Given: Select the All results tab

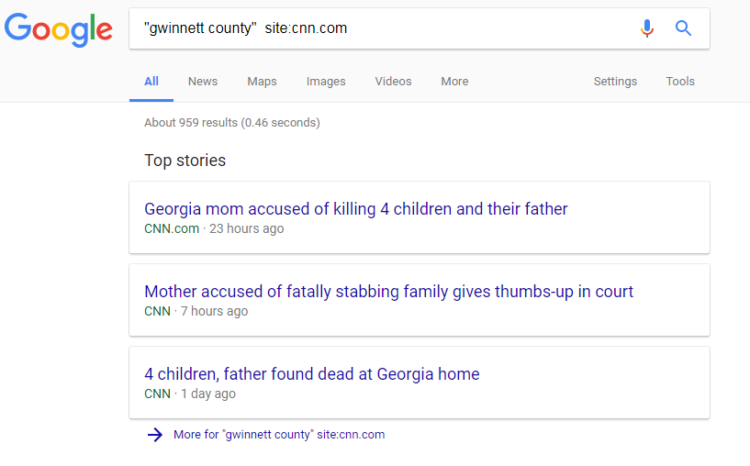Looking at the screenshot, I should pos(151,81).
